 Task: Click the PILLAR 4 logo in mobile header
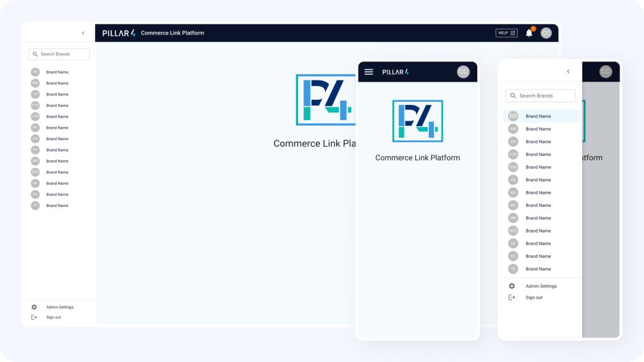pos(396,72)
